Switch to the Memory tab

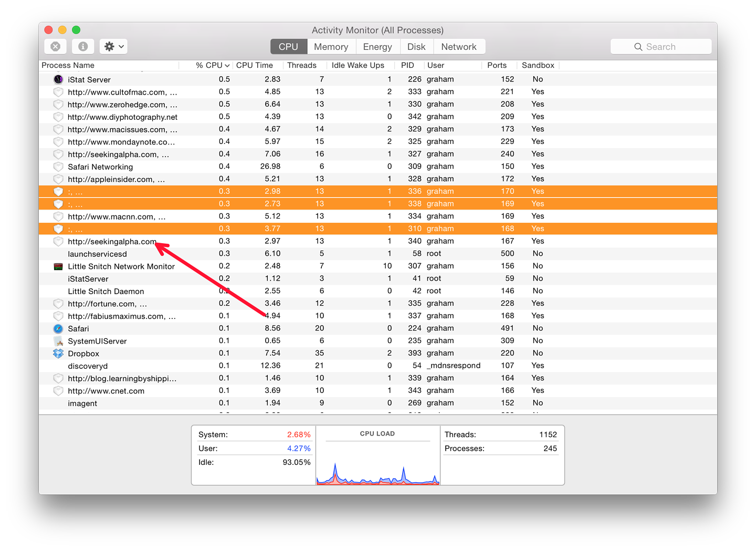(331, 47)
